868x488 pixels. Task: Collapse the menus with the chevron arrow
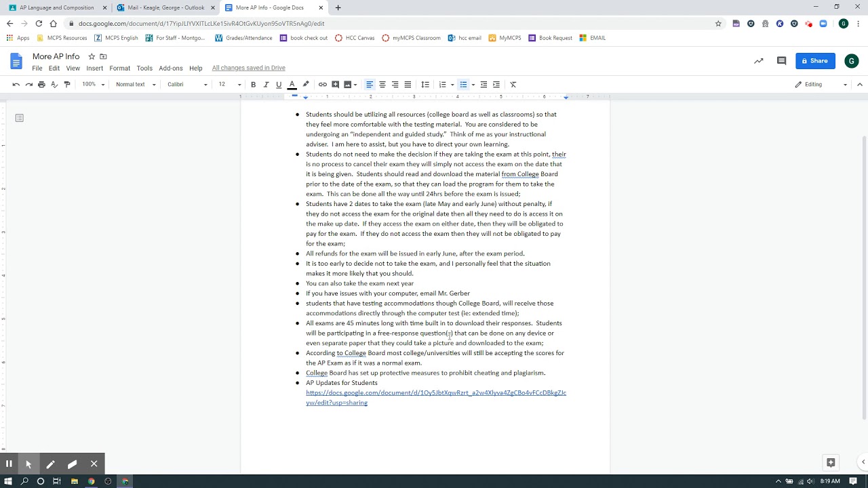[x=860, y=84]
